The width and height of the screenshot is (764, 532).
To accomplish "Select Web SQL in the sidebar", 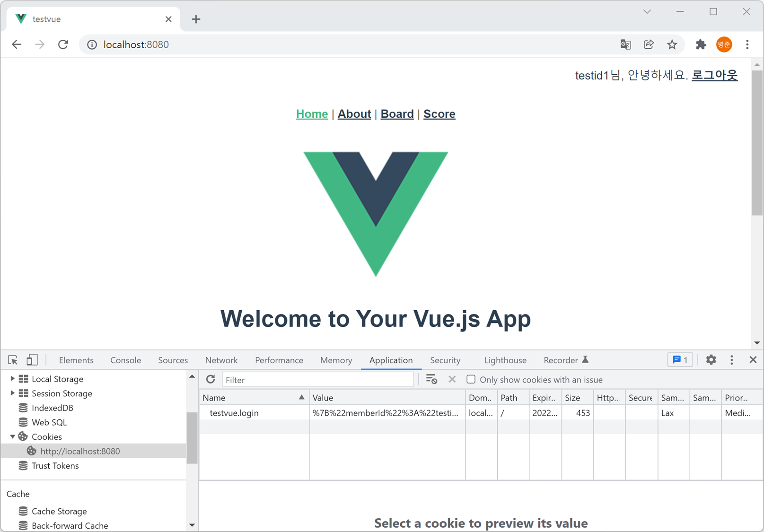I will click(49, 422).
